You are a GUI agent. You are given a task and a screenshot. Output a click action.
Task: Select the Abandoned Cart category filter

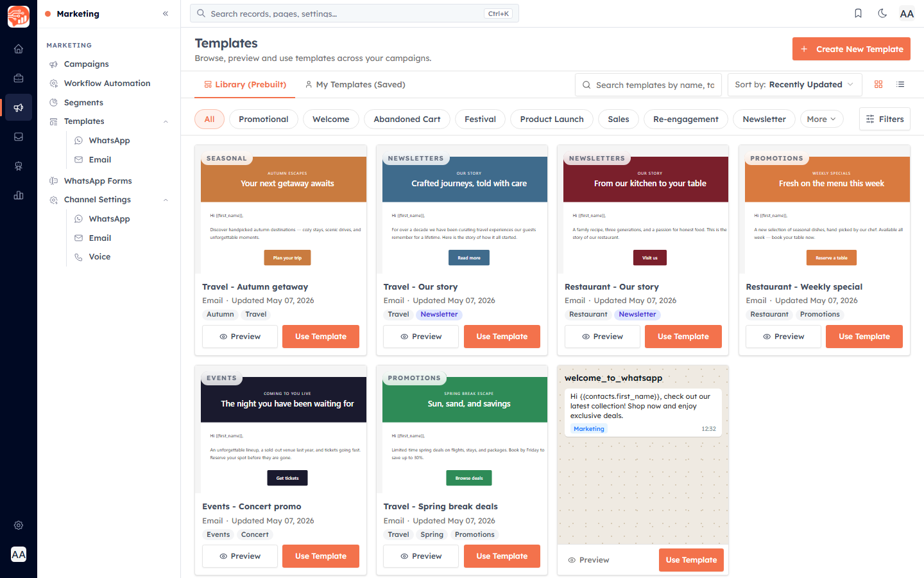(407, 119)
